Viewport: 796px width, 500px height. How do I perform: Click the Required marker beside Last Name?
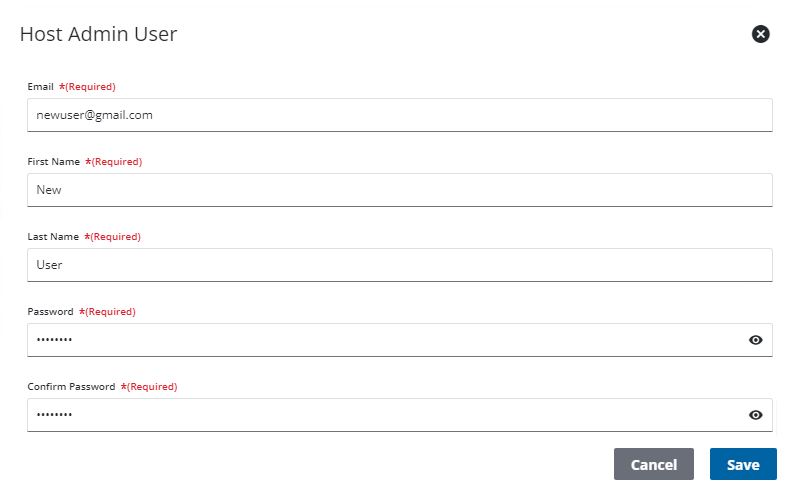click(113, 237)
